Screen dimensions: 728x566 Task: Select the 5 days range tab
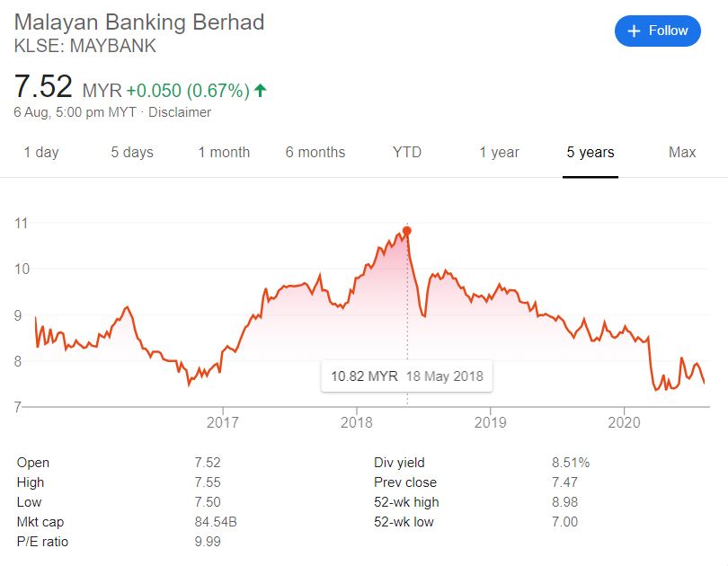pos(132,152)
